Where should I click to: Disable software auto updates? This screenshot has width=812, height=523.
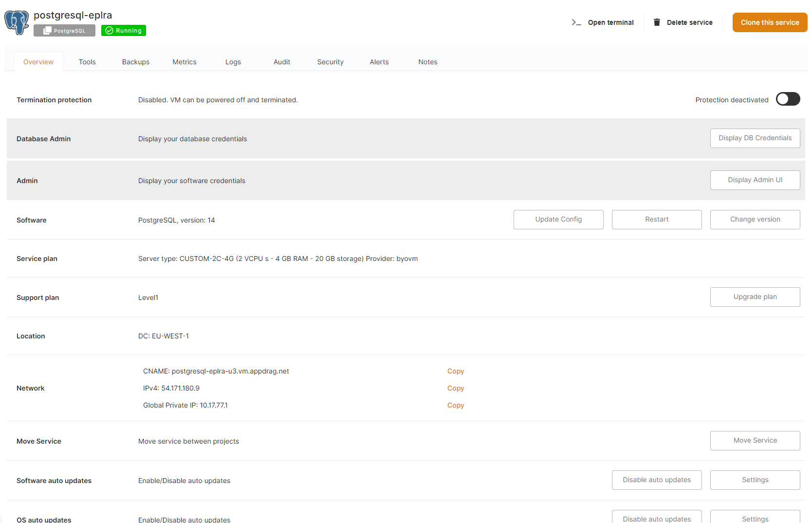(656, 480)
